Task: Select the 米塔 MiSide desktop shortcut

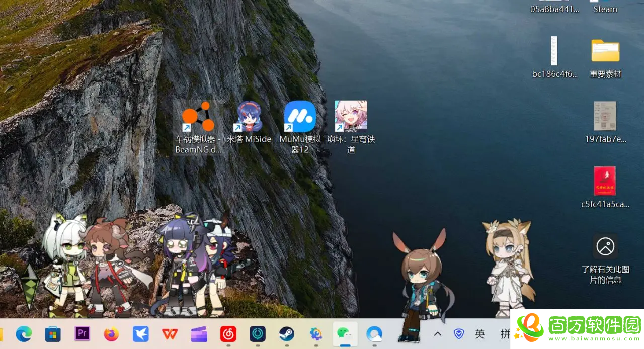Action: (x=249, y=122)
